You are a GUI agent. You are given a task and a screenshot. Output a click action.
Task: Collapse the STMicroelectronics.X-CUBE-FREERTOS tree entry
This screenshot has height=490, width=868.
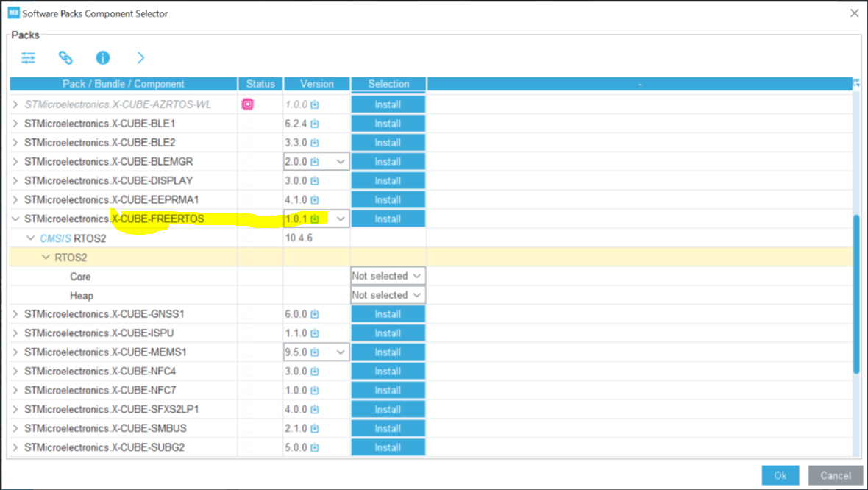point(15,219)
